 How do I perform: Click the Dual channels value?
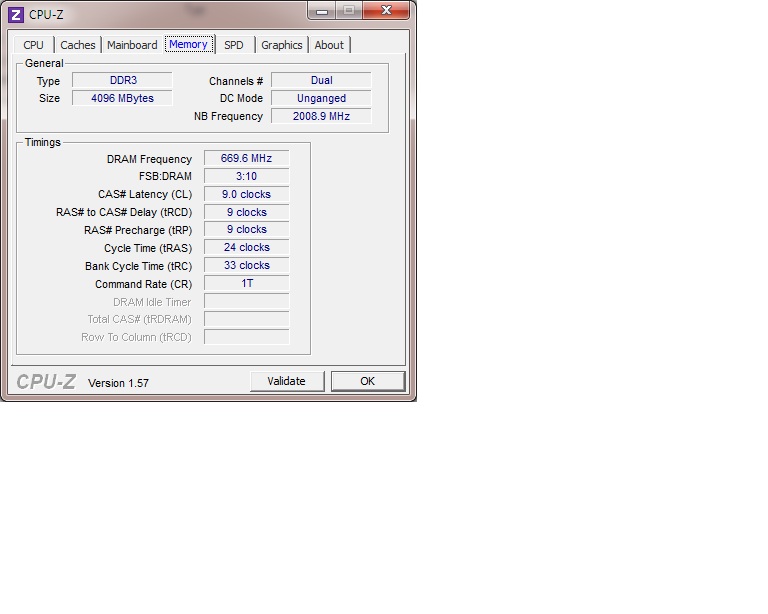pyautogui.click(x=321, y=80)
